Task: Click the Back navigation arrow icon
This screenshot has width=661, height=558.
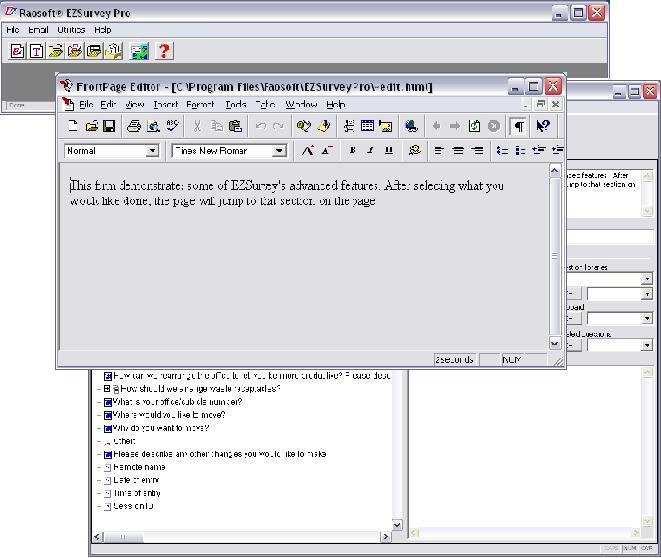Action: click(x=436, y=126)
